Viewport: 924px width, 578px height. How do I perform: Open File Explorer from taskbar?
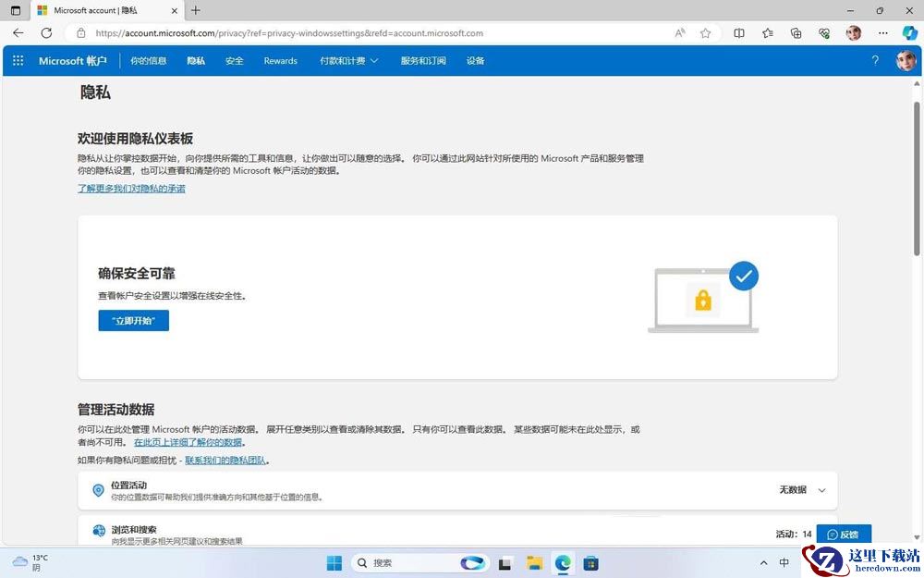[x=534, y=563]
